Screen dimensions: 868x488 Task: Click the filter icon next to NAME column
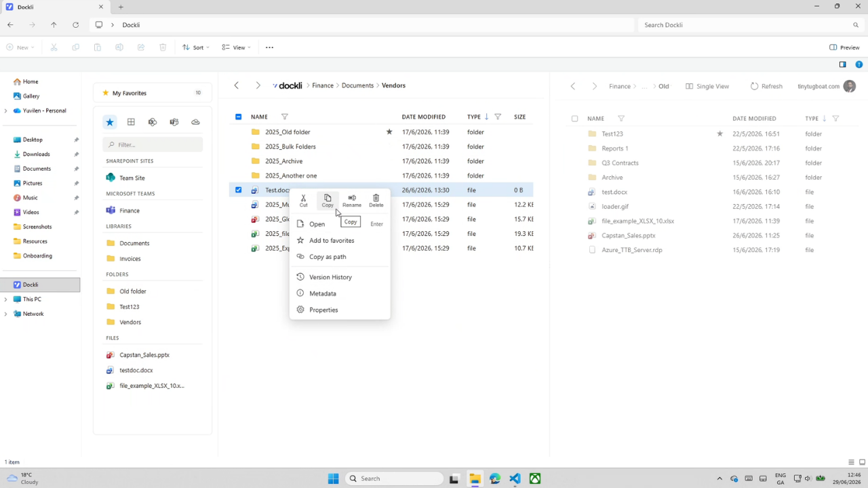(284, 117)
